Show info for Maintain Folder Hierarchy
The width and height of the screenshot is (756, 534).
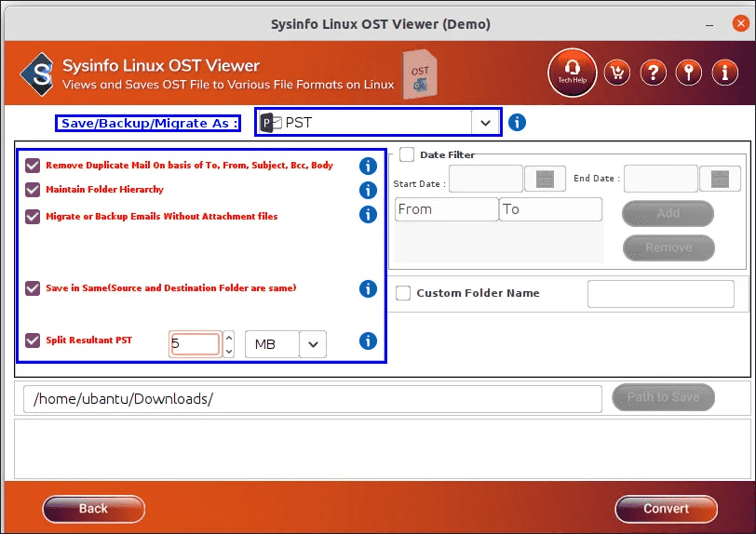pyautogui.click(x=368, y=190)
